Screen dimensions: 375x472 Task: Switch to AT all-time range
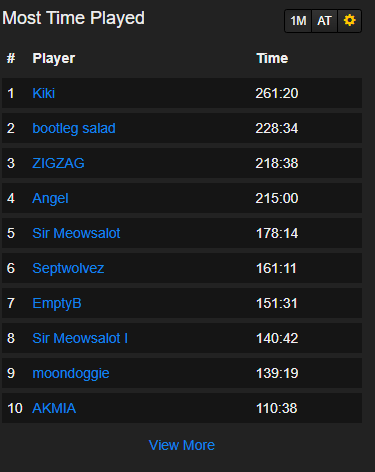click(324, 21)
